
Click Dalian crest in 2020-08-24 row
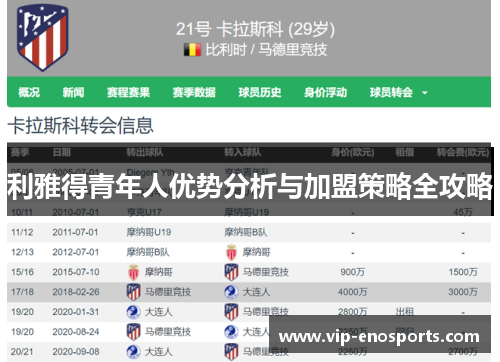pyautogui.click(x=231, y=332)
